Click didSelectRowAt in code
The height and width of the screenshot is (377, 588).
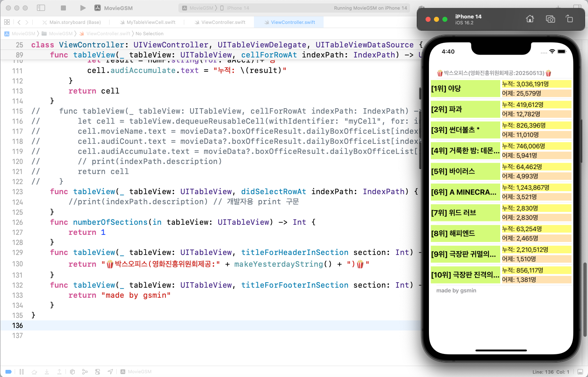(274, 192)
